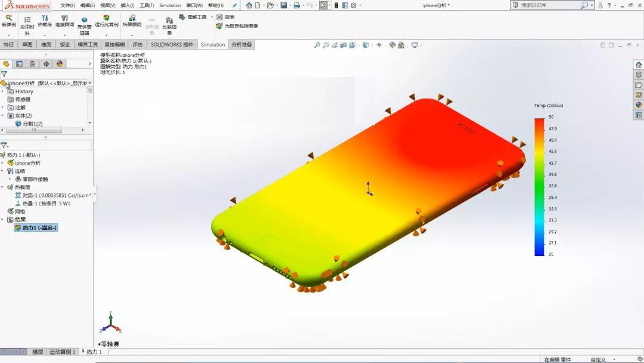
Task: Open the FeatureManager design tree tab
Action: click(6, 64)
